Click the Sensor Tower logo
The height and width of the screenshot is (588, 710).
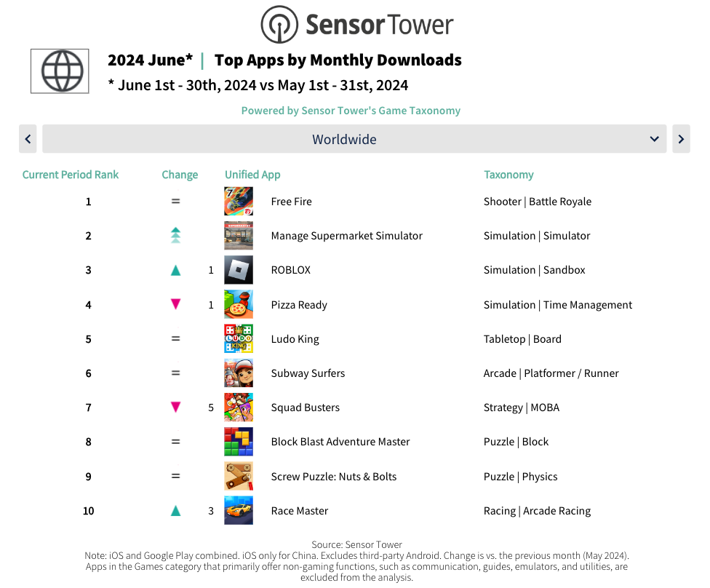point(356,25)
